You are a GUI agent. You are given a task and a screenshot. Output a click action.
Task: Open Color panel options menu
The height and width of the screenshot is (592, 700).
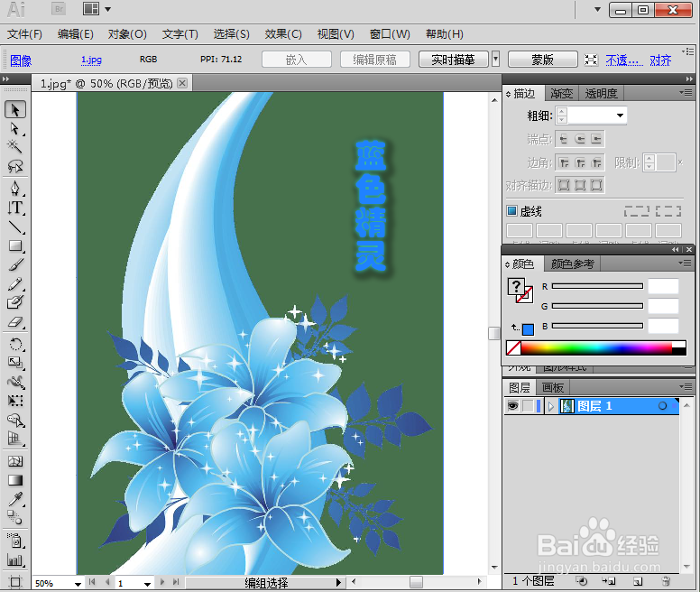[685, 264]
